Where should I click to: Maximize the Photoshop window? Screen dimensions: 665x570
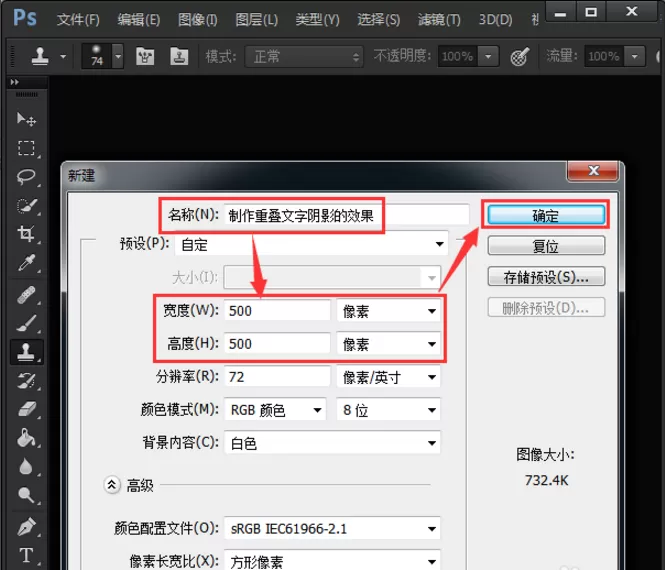(591, 12)
